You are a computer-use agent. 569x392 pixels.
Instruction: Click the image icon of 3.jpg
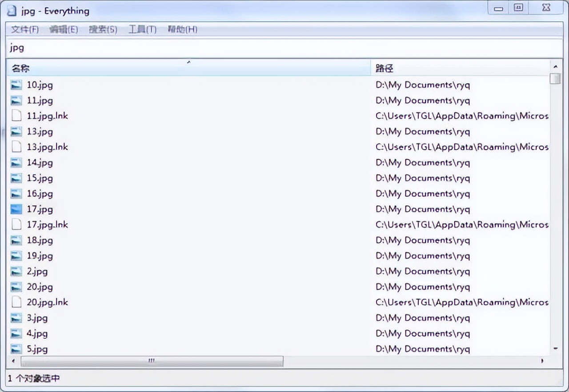[x=16, y=318]
